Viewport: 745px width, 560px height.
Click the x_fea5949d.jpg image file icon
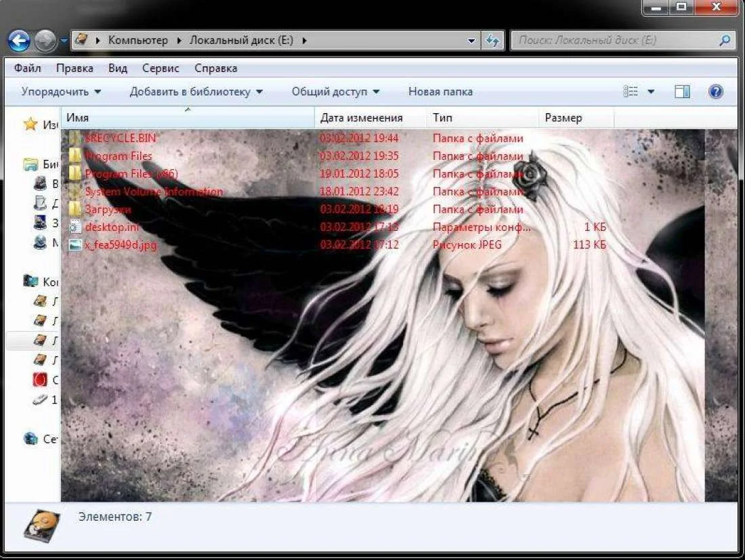tap(75, 244)
